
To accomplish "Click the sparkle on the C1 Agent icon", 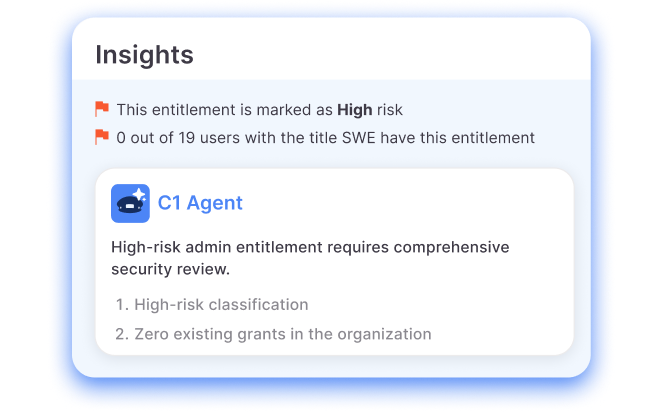I will [141, 193].
